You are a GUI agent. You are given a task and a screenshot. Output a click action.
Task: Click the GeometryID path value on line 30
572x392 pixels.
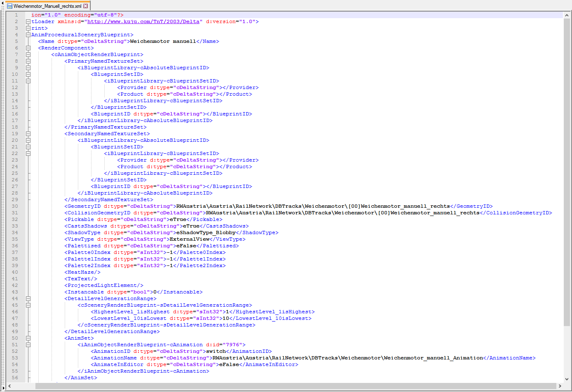click(313, 206)
